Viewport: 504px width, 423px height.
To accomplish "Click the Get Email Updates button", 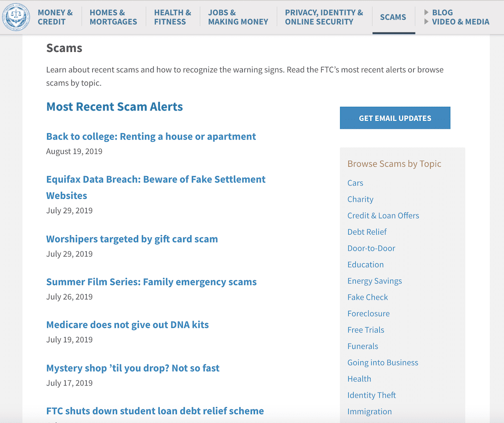I will click(395, 118).
